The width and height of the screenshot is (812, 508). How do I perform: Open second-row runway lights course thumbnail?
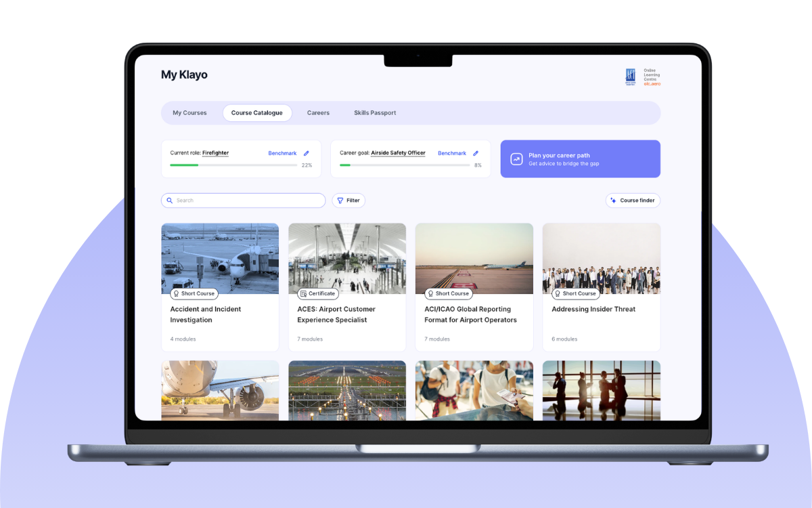pos(347,390)
